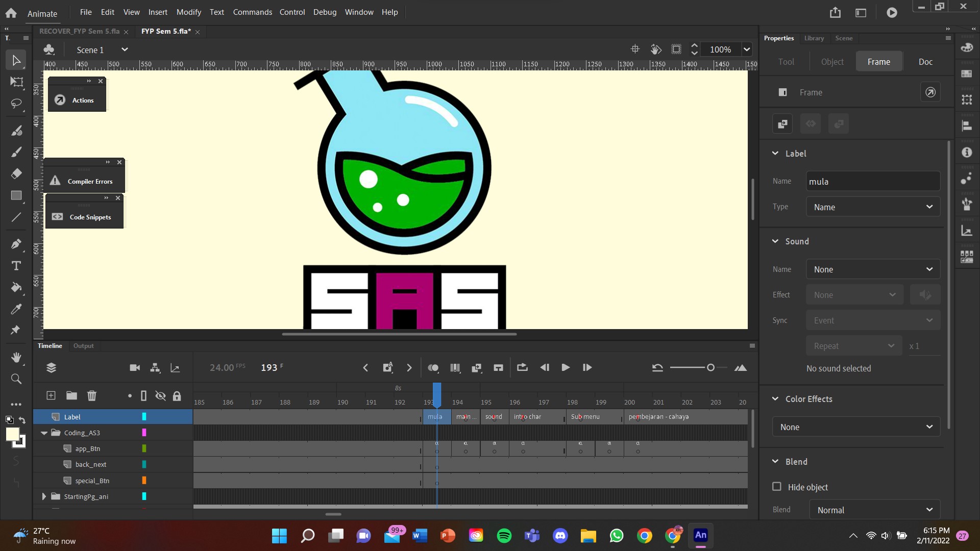Select the Selection tool
Viewport: 980px width, 551px height.
point(16,60)
